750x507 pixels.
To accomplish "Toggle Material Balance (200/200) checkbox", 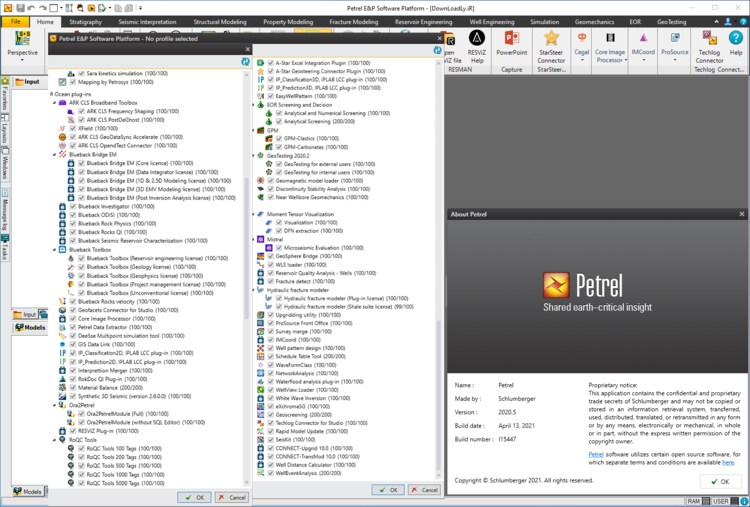I will click(x=73, y=387).
